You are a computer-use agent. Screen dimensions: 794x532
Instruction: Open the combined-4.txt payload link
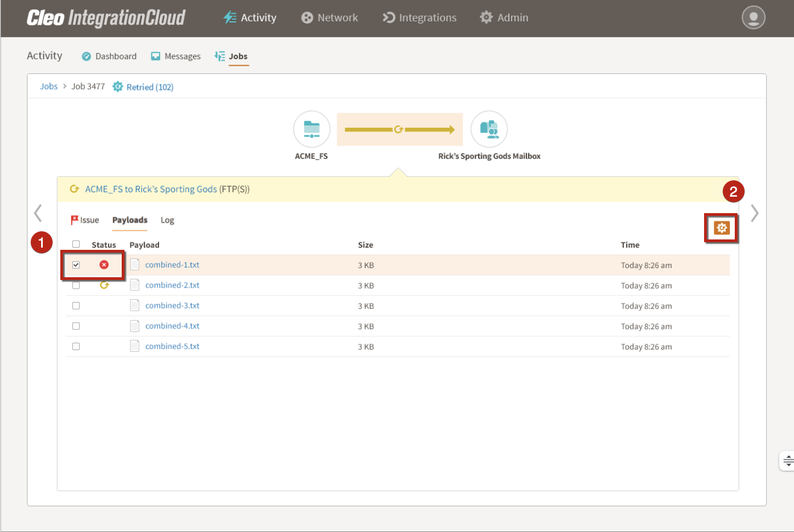tap(172, 326)
